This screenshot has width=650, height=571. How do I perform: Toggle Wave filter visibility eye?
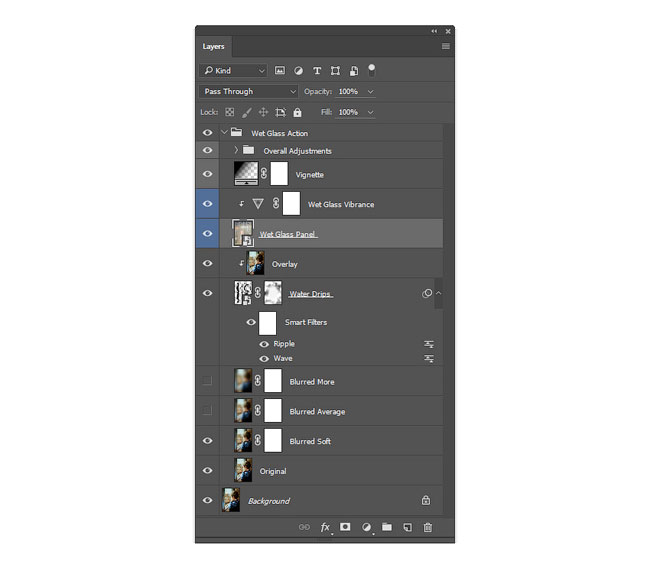pyautogui.click(x=264, y=359)
